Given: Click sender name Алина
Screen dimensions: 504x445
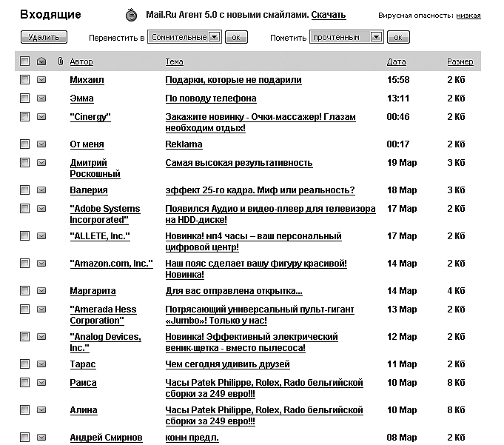Looking at the screenshot, I should pos(84,410).
